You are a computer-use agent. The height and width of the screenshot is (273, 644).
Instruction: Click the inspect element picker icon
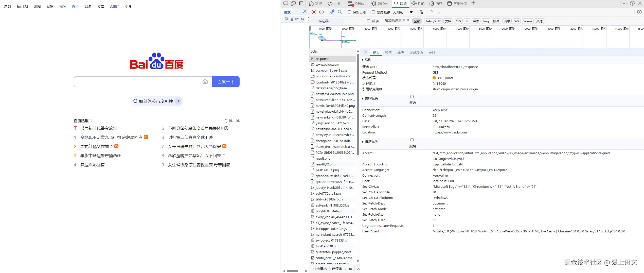click(x=286, y=4)
